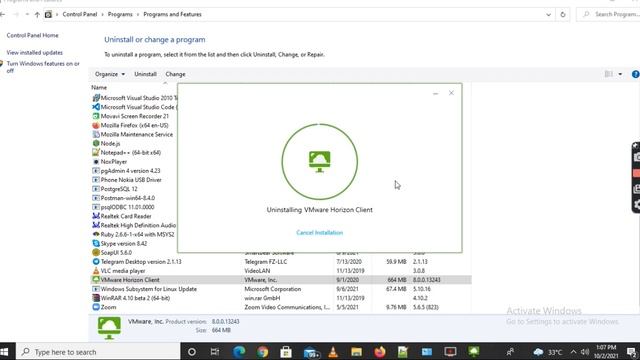Screen dimensions: 640x360
Task: Open View installed updates link
Action: 35,53
